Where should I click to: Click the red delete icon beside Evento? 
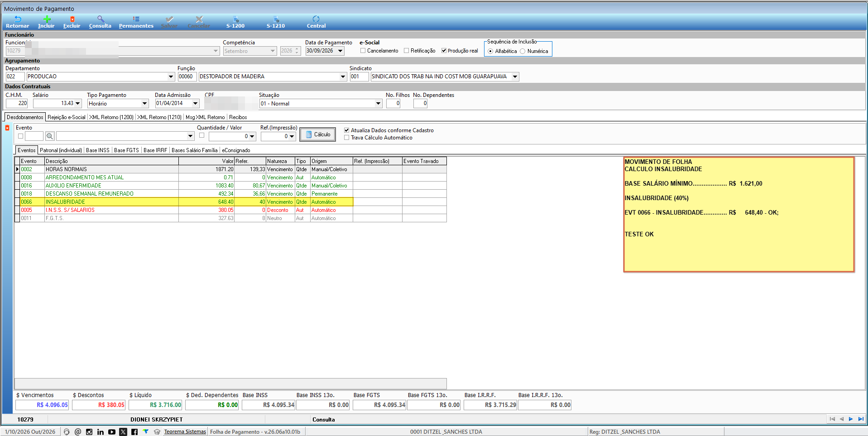click(7, 128)
